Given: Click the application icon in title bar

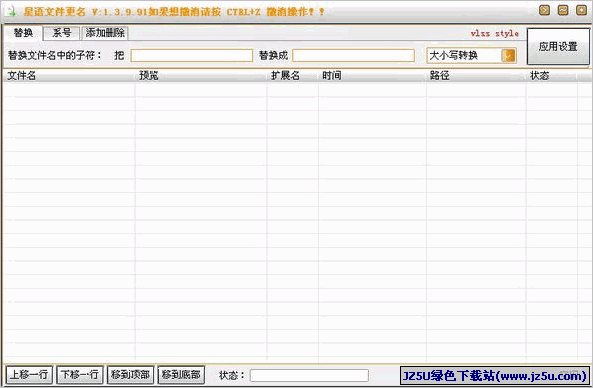Looking at the screenshot, I should 11,11.
